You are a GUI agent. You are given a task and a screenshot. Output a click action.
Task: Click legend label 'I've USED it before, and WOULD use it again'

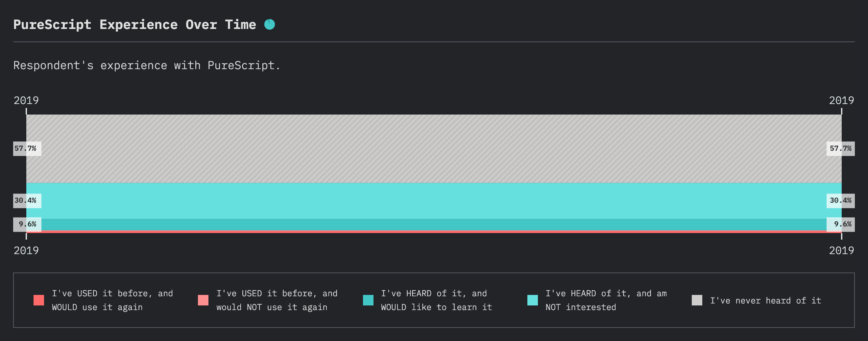pyautogui.click(x=112, y=300)
